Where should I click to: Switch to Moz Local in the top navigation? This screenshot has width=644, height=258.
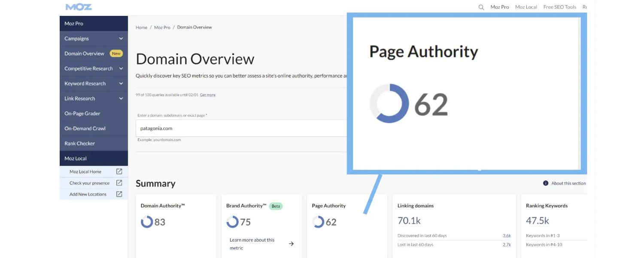point(526,7)
